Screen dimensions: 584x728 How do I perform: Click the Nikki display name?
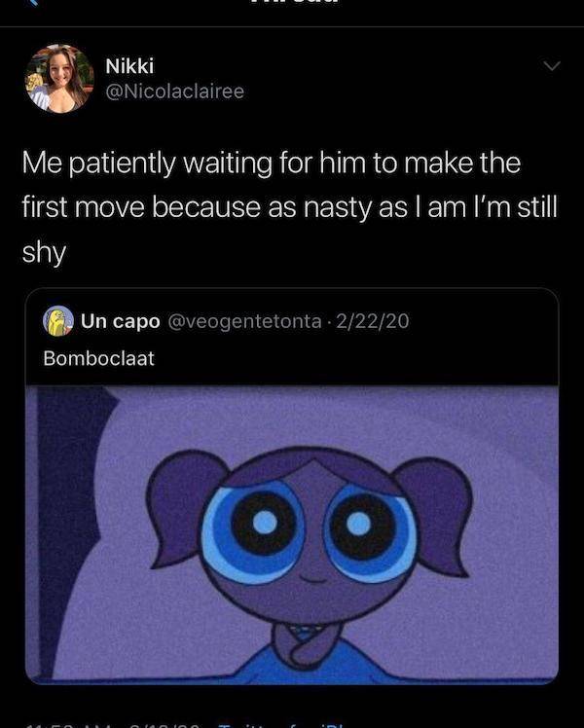tap(129, 64)
